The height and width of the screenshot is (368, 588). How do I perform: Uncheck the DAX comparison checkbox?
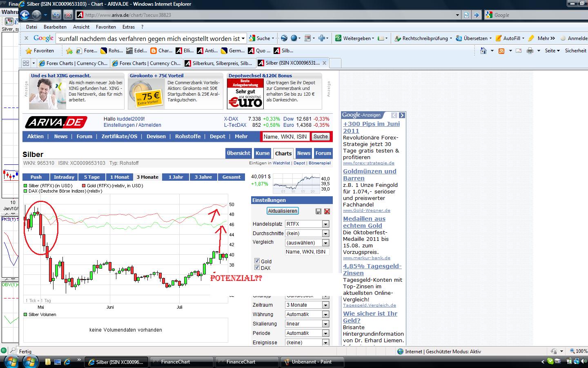click(257, 267)
